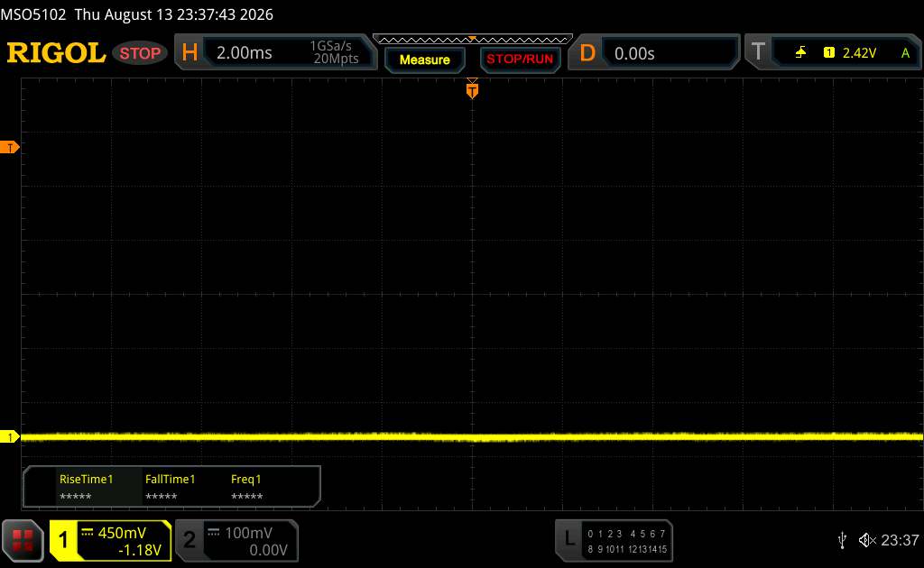Viewport: 924px width, 568px height.
Task: Click the yellow channel 1 waveform trace
Action: (472, 436)
